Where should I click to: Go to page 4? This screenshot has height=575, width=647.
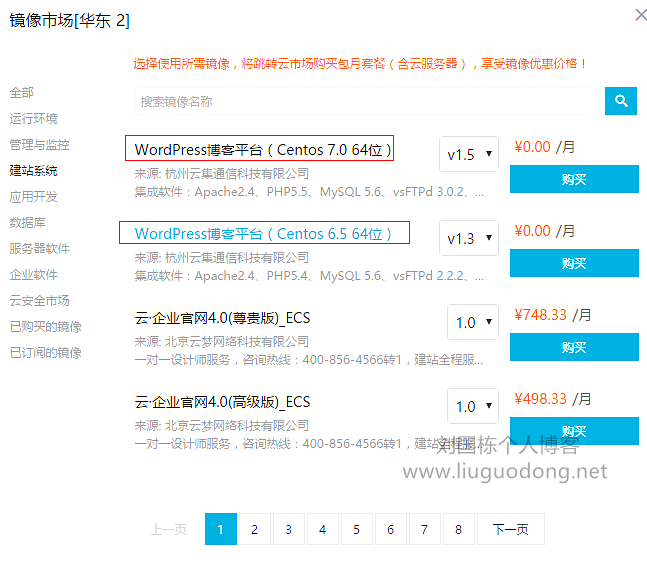[323, 529]
